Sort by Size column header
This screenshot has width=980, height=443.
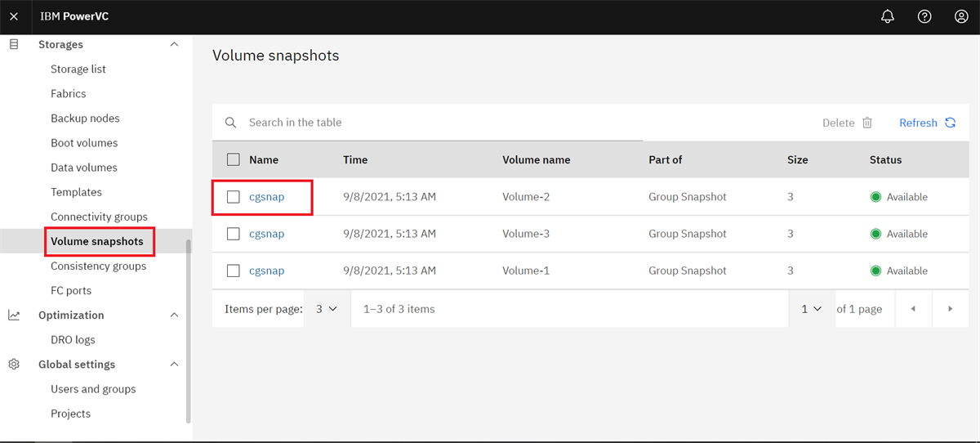click(798, 160)
